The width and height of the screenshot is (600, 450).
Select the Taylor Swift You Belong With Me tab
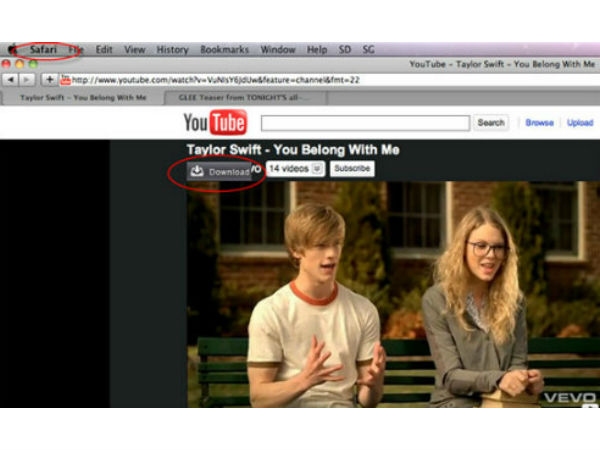click(x=83, y=98)
